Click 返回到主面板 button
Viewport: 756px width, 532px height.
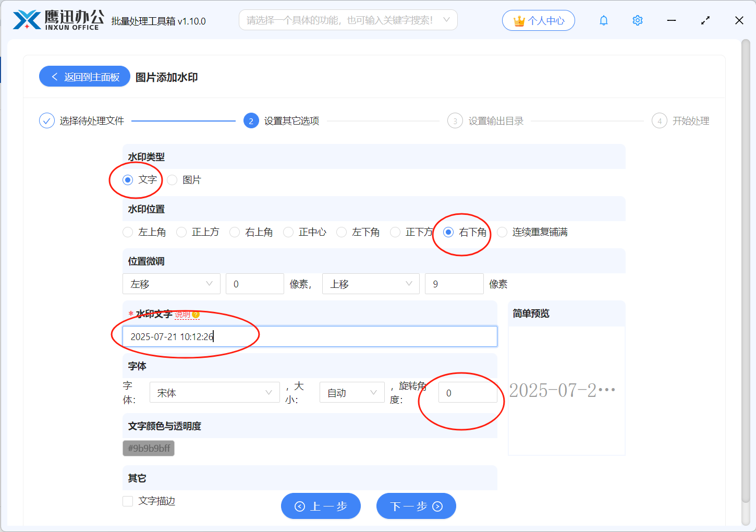(x=84, y=76)
